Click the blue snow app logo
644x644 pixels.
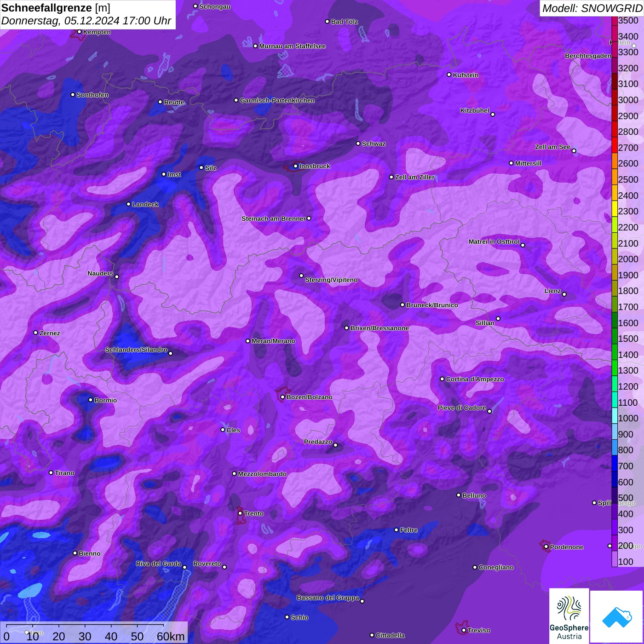pos(616,617)
